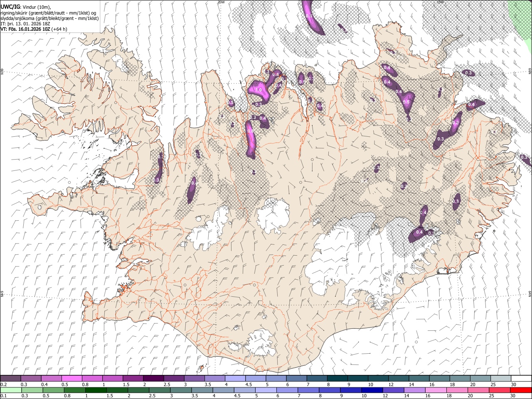The image size is (532, 399).
Task: Select the upper-row 1–1.5 magenta swatch
Action: (113, 379)
